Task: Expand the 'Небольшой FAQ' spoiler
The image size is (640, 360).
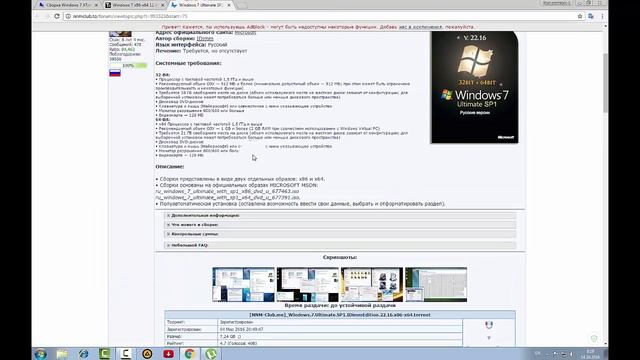Action: (x=340, y=245)
